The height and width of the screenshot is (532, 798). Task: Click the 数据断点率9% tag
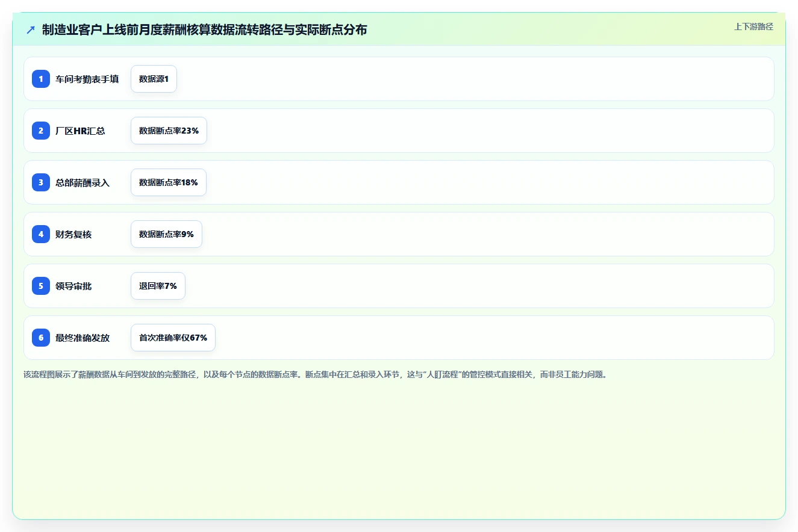[166, 234]
